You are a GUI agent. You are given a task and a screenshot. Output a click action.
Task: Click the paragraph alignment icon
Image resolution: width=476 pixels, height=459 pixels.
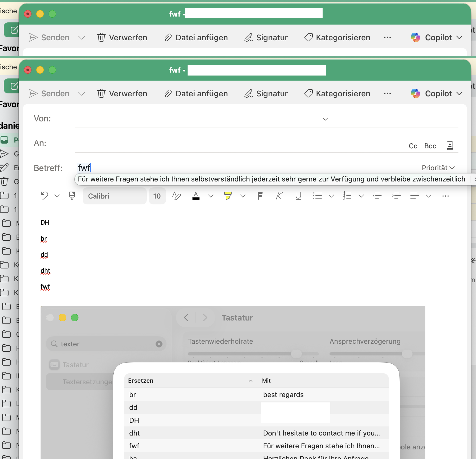(x=414, y=196)
